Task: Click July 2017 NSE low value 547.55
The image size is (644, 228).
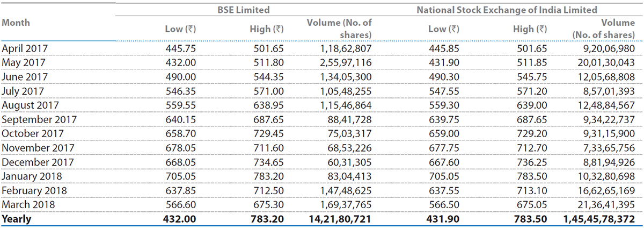Action: pyautogui.click(x=443, y=91)
